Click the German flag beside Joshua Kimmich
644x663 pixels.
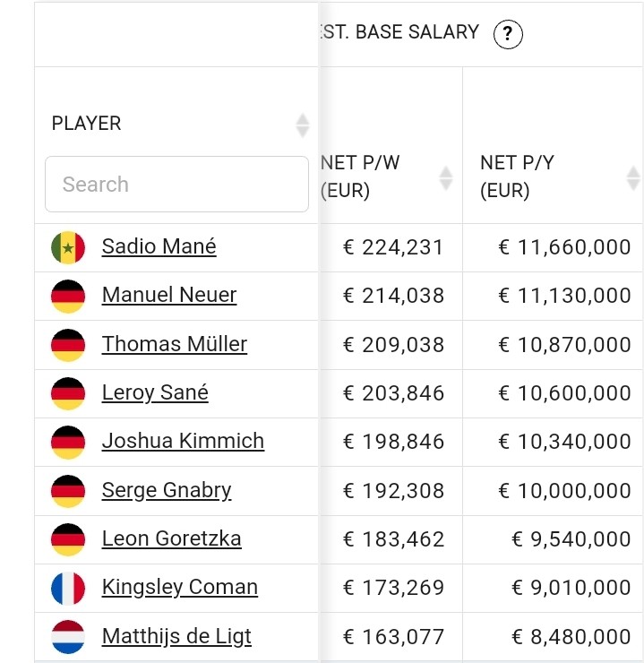pyautogui.click(x=68, y=442)
